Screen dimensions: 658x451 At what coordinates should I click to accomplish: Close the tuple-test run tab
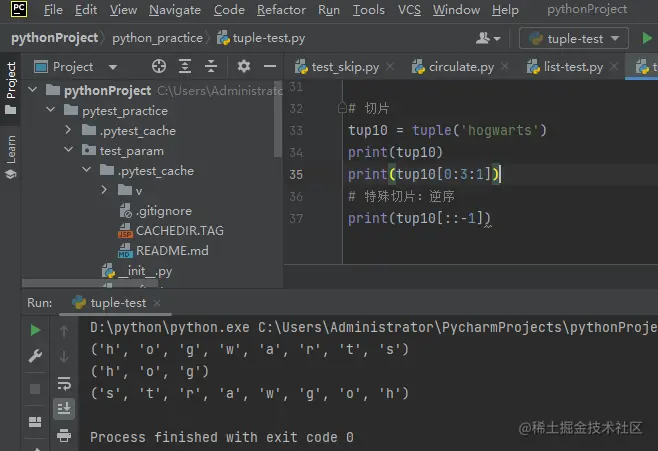point(157,302)
